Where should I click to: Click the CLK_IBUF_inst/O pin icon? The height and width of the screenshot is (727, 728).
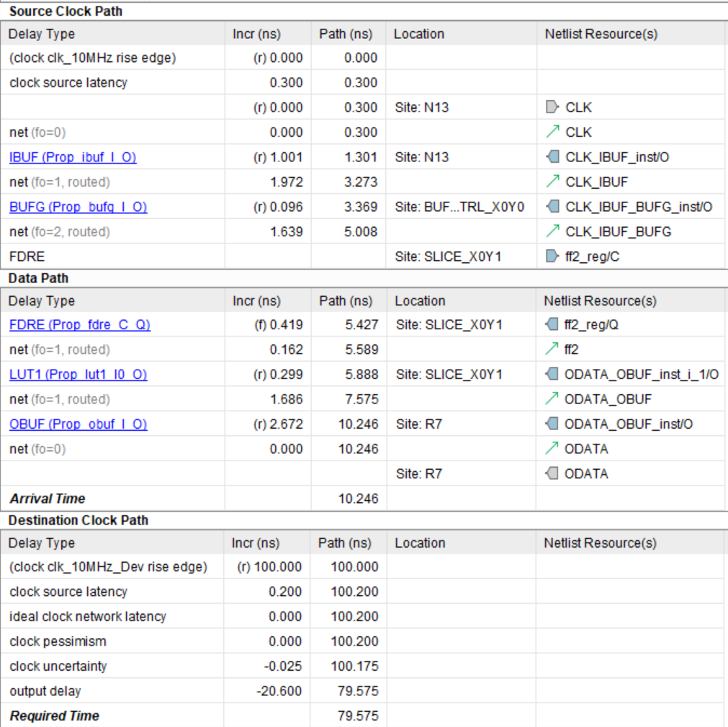[552, 157]
